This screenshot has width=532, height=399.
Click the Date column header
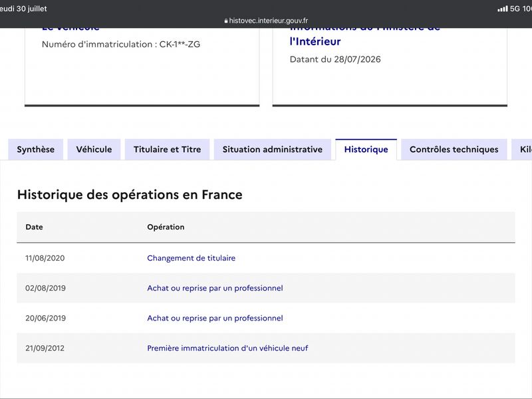coord(35,227)
